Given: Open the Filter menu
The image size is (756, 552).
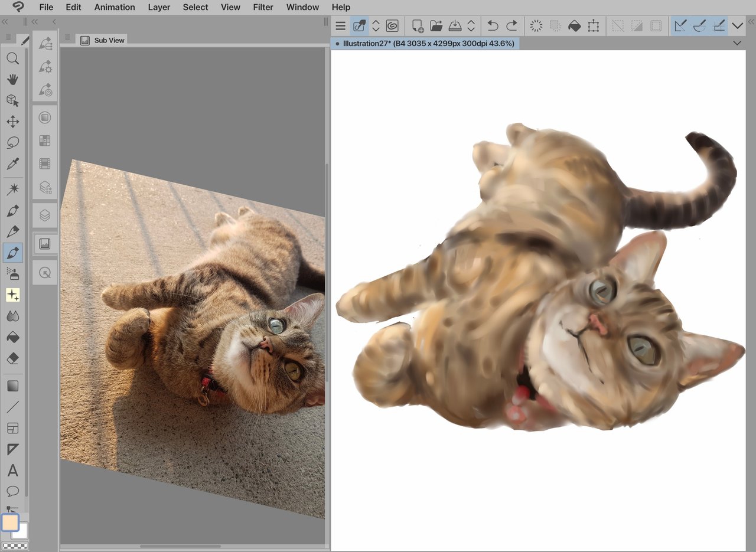Looking at the screenshot, I should (263, 7).
